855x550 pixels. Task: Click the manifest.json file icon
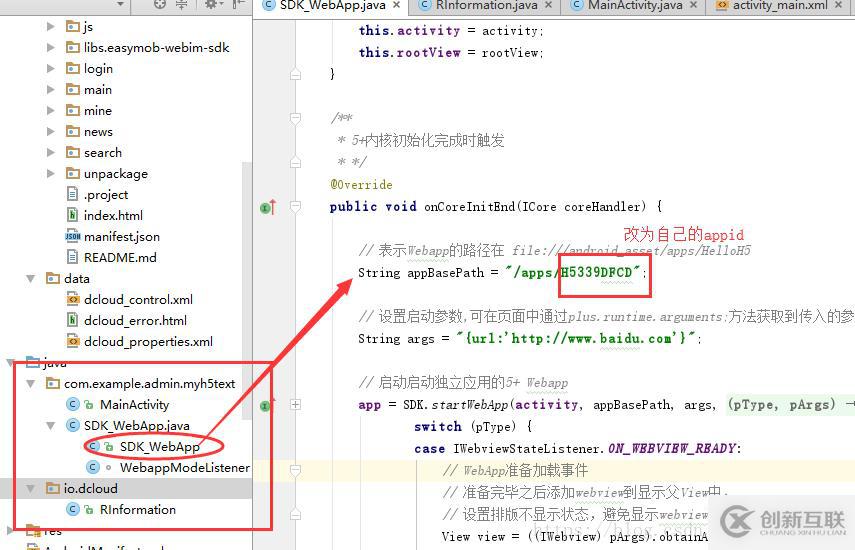coord(73,236)
